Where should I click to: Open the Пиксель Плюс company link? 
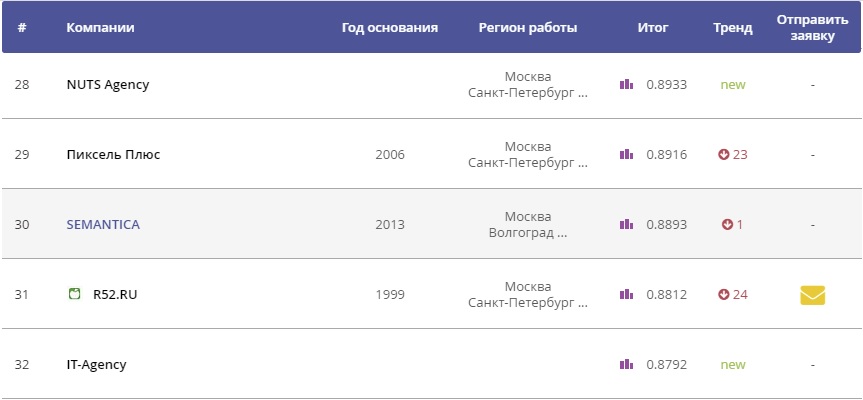[113, 155]
